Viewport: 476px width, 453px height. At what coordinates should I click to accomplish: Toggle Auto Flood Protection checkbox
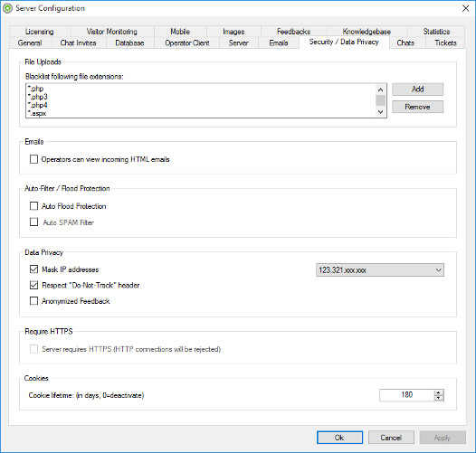(x=33, y=206)
